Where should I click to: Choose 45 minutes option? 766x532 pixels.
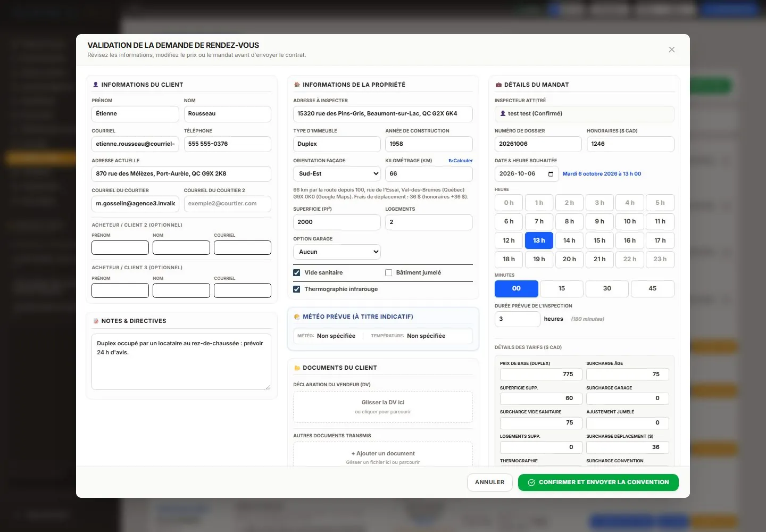(653, 288)
